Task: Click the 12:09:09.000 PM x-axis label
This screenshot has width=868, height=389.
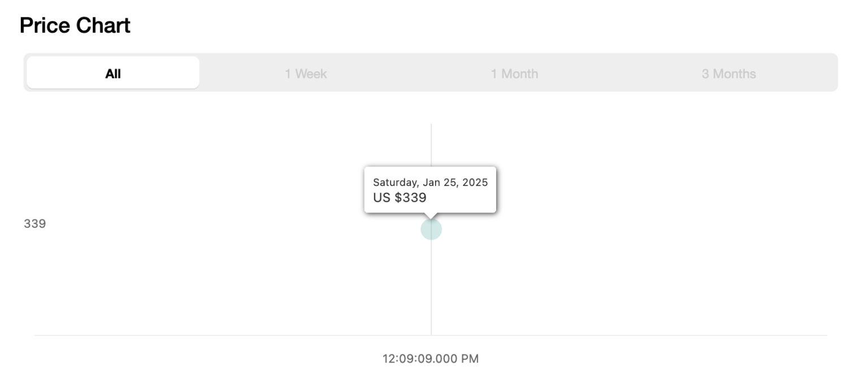Action: click(431, 358)
